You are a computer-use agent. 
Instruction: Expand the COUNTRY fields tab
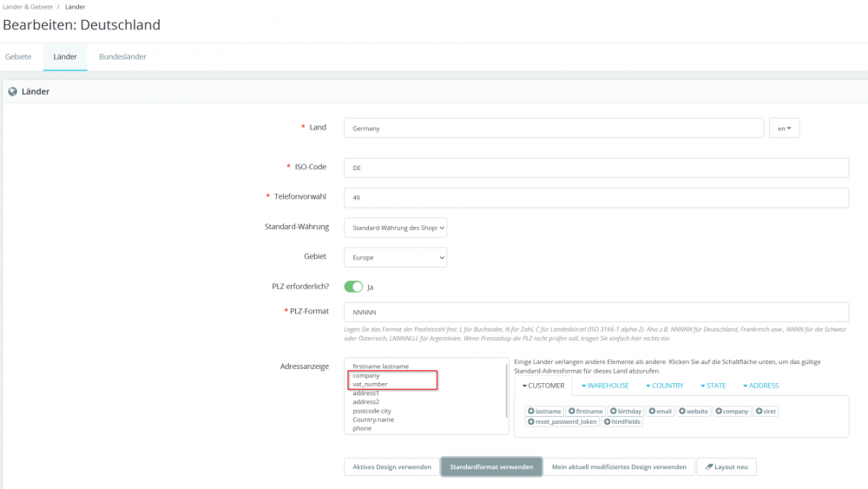(x=664, y=386)
